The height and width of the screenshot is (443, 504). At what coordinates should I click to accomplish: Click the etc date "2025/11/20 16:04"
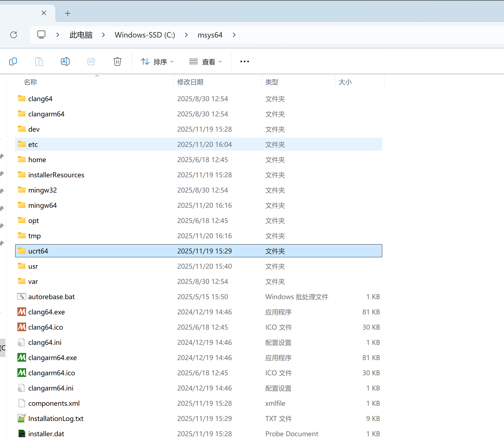[204, 144]
